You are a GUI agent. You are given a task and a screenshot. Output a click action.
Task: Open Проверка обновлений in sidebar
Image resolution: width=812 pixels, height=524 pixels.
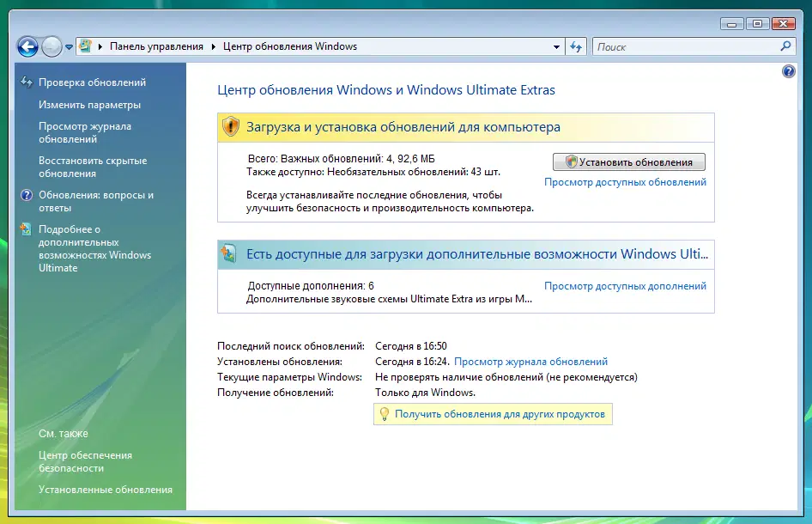92,82
